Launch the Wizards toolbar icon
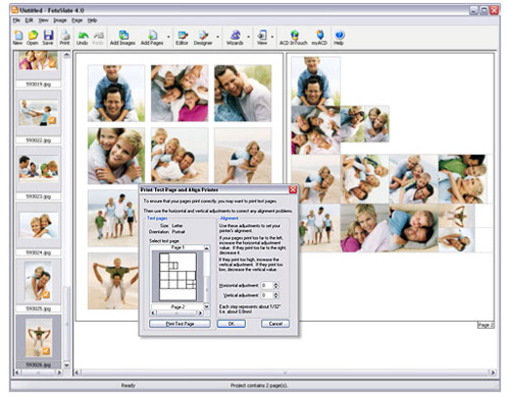Viewport: 508px width, 397px height. [x=235, y=37]
